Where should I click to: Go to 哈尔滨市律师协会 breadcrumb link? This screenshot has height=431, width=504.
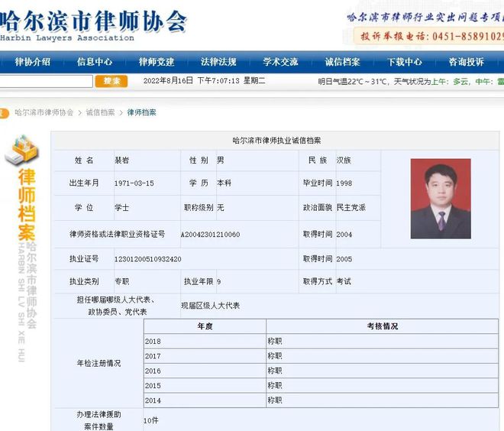click(44, 112)
